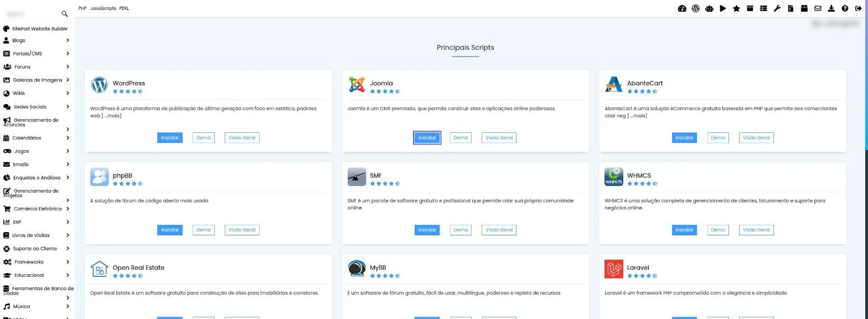The image size is (868, 319).
Task: Open Educacional sidebar category
Action: click(x=37, y=275)
